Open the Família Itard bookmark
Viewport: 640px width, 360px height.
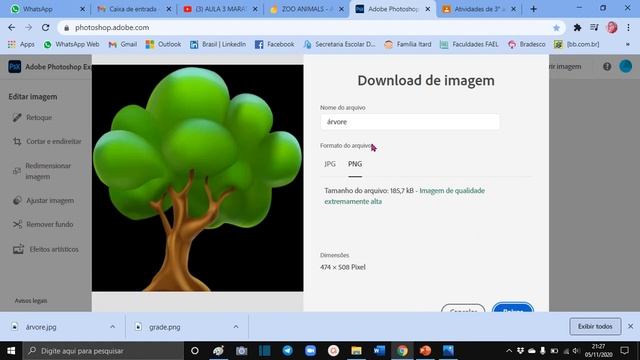coord(408,44)
